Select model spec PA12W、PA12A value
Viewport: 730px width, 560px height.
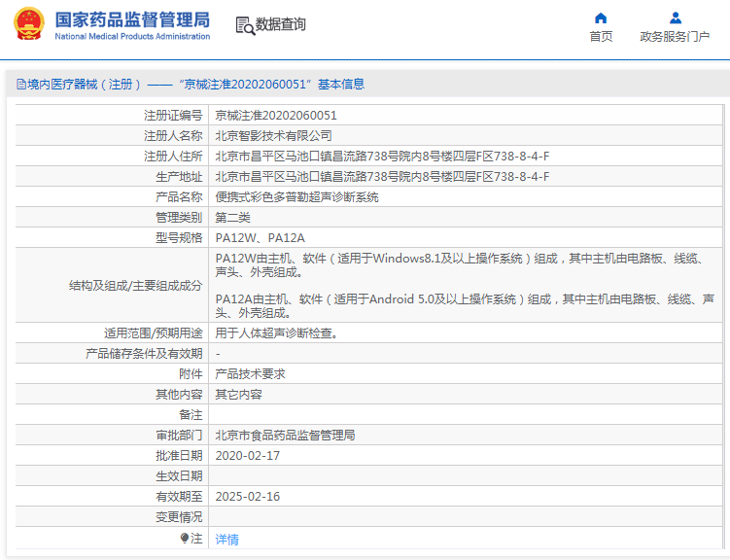[260, 238]
